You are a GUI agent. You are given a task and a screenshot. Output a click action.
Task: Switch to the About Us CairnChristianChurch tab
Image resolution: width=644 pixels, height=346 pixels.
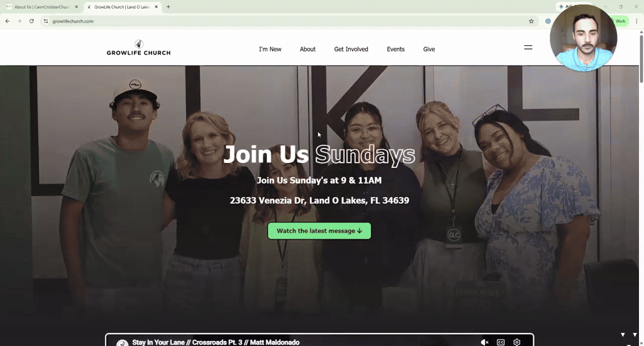(42, 7)
